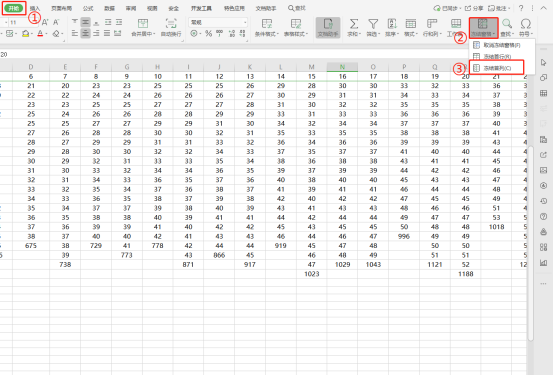Toggle middle vertical alignment button
The width and height of the screenshot is (554, 376).
(x=86, y=22)
